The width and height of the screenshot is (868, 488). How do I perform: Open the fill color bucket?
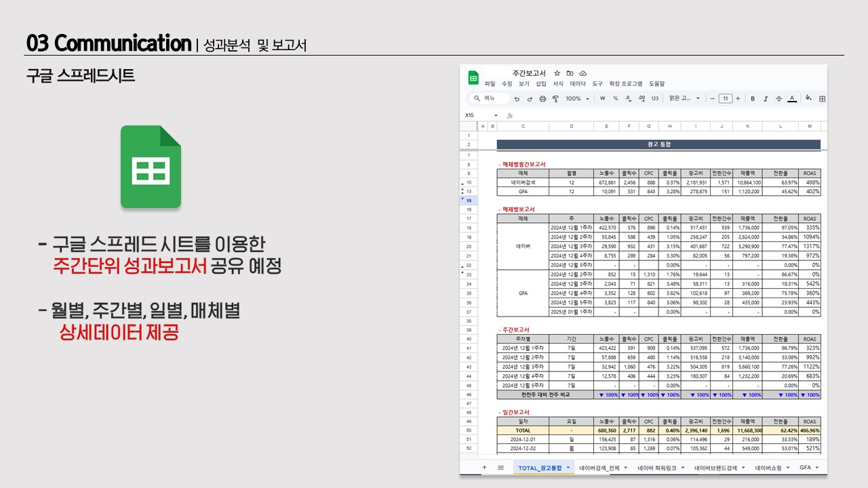(808, 99)
